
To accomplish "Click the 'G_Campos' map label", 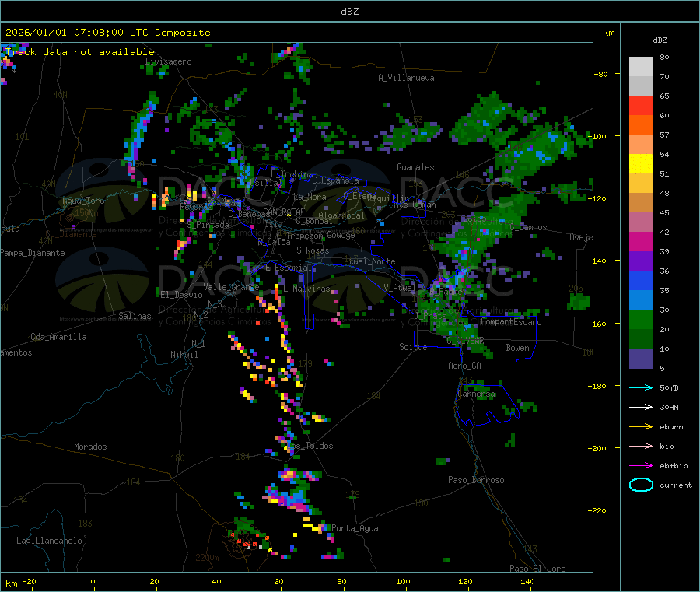I will 529,227.
